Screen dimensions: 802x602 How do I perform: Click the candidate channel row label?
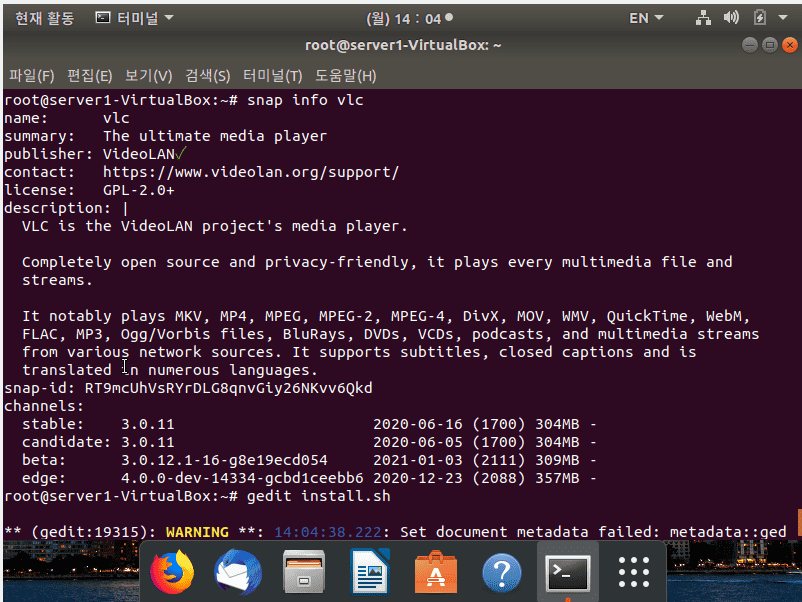66,442
